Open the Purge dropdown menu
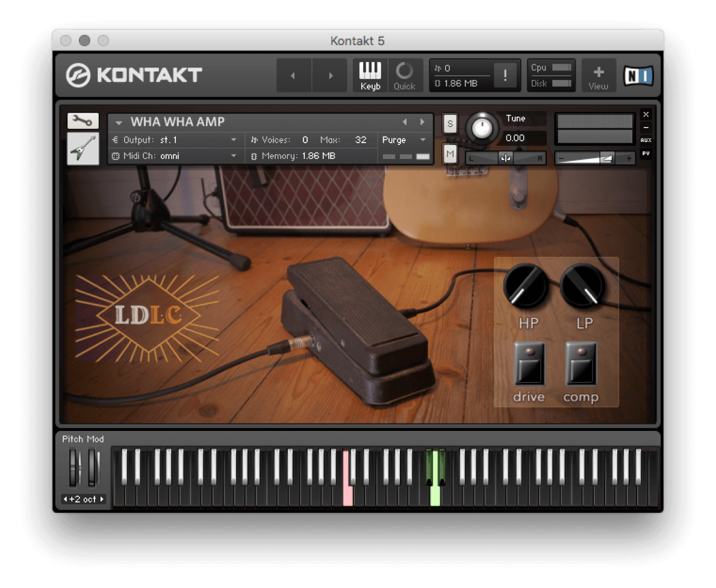The image size is (716, 588). tap(403, 140)
